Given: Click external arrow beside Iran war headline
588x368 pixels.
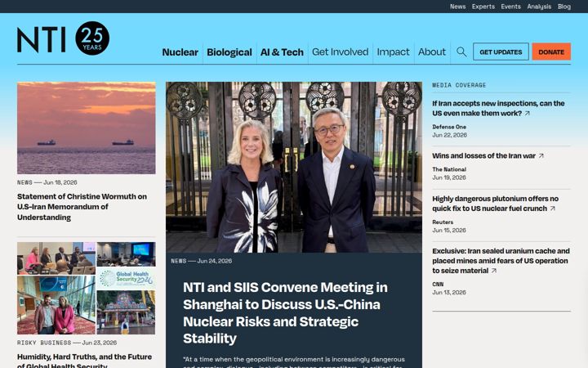Looking at the screenshot, I should [541, 156].
